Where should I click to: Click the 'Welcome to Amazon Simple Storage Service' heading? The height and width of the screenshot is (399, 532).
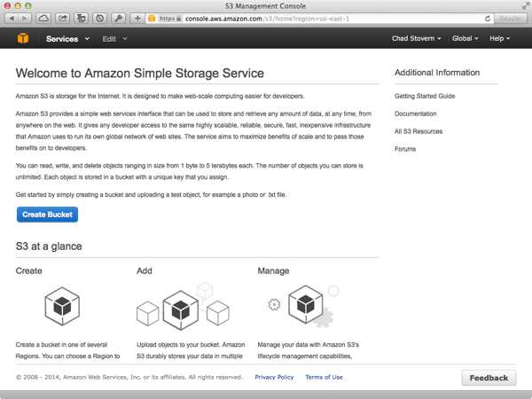click(x=140, y=73)
